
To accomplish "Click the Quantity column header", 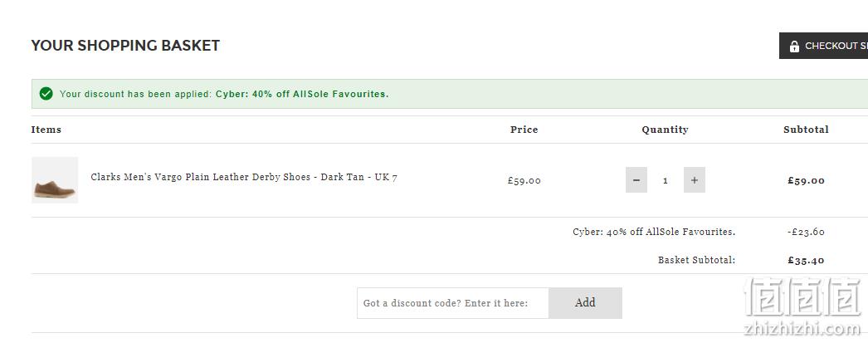I will tap(665, 130).
